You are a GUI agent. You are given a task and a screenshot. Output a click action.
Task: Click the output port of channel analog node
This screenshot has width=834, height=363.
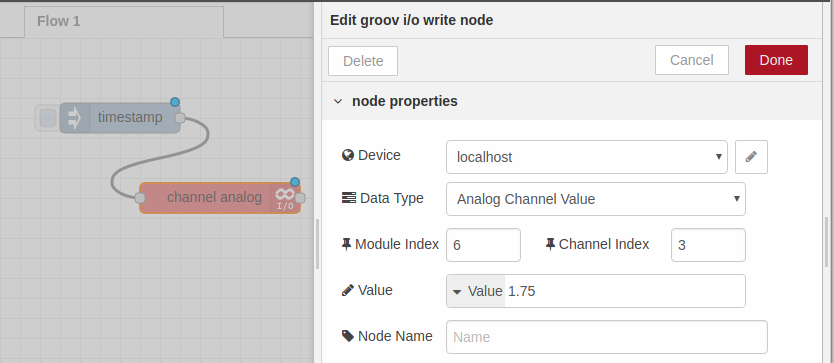tap(300, 198)
